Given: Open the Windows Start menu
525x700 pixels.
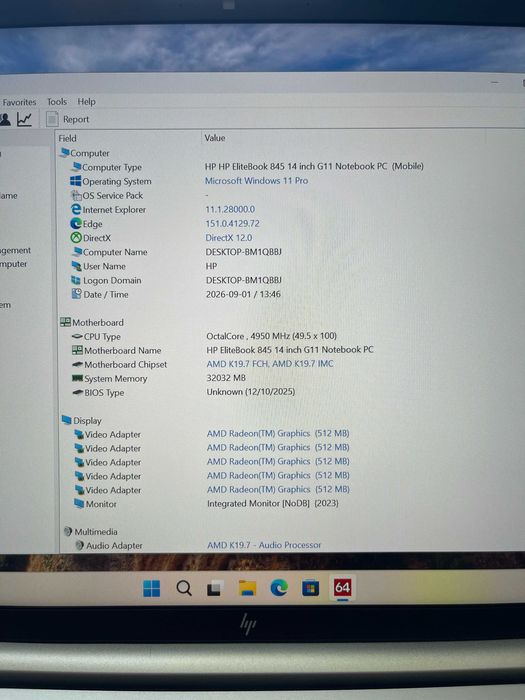Looking at the screenshot, I should [x=151, y=588].
